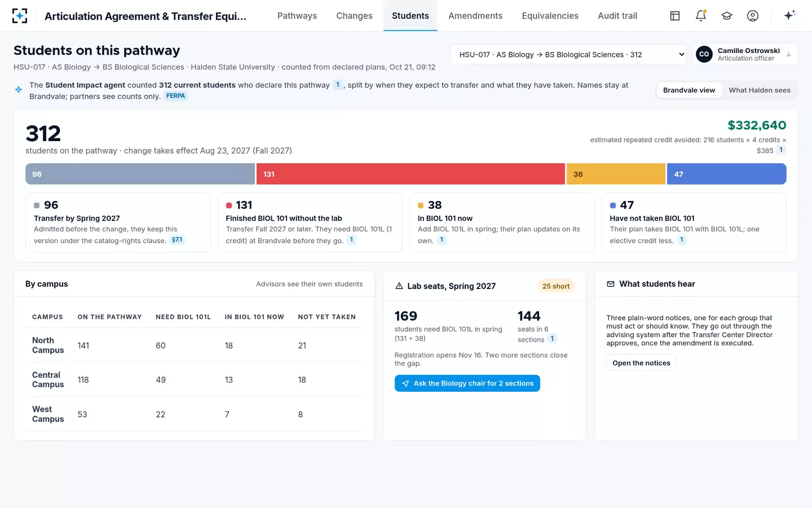
Task: Click the '25 short' badge
Action: click(x=556, y=286)
